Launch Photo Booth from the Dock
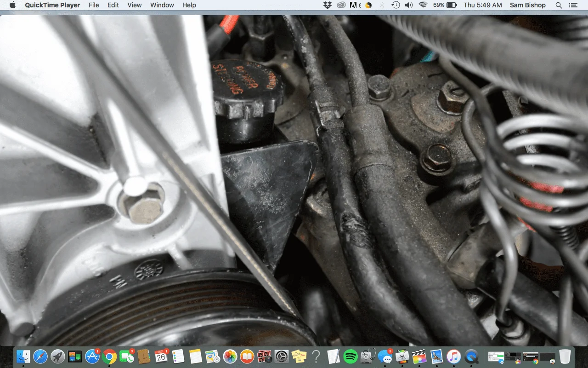588x368 pixels. (264, 356)
